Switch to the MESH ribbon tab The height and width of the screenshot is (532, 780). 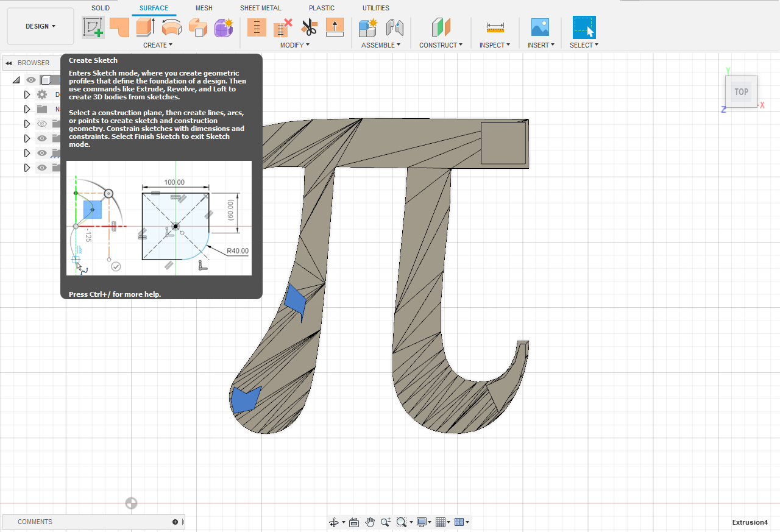coord(204,8)
